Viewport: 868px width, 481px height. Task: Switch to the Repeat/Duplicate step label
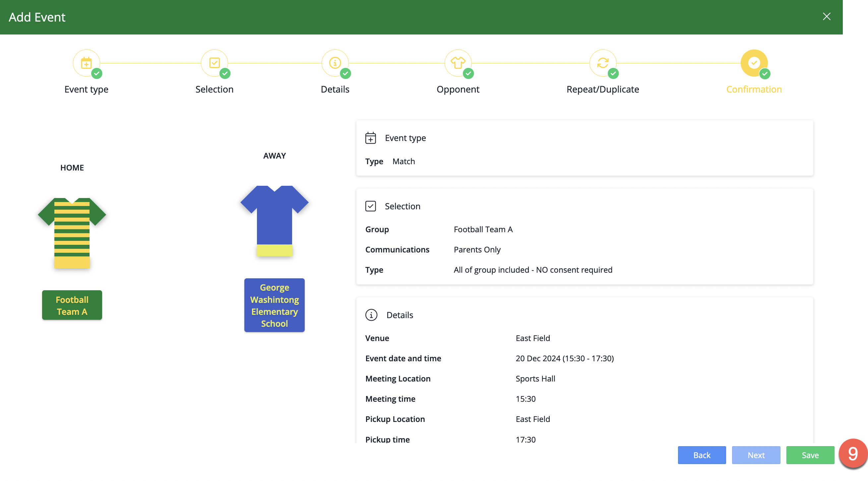click(x=602, y=89)
